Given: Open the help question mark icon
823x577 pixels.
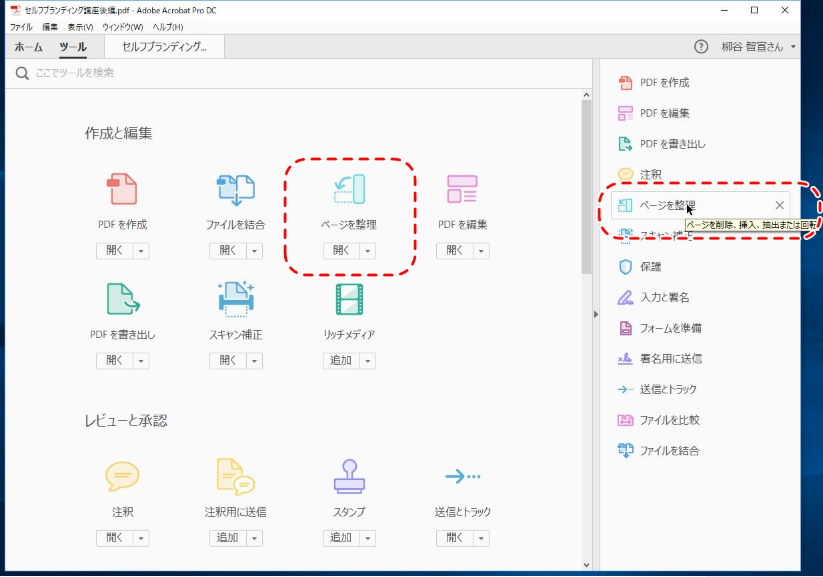Looking at the screenshot, I should tap(701, 47).
